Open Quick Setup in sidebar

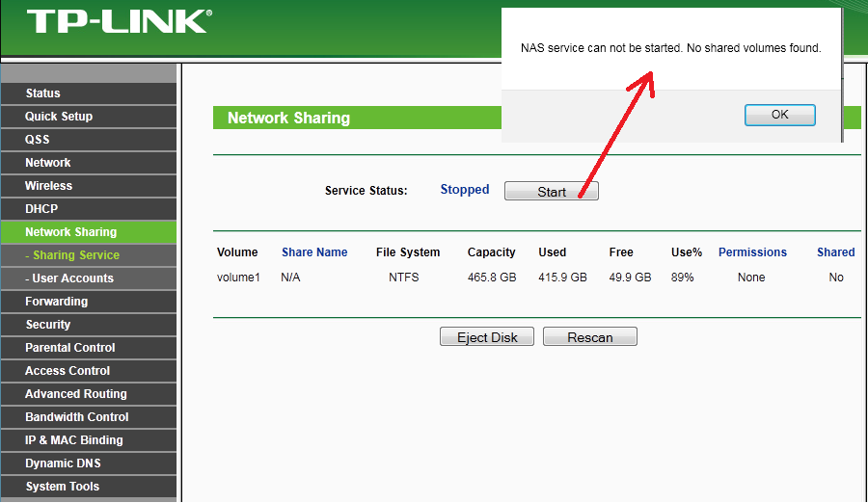click(x=89, y=117)
